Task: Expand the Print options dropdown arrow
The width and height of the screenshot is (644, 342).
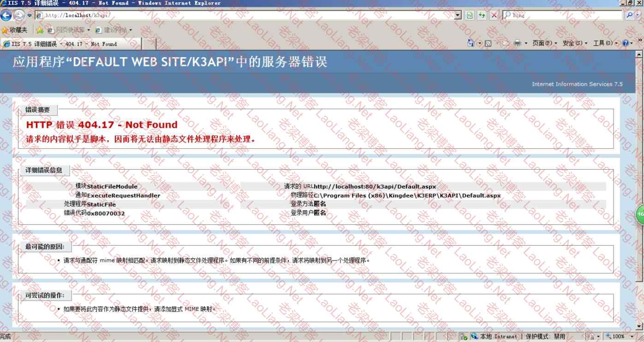Action: [526, 43]
